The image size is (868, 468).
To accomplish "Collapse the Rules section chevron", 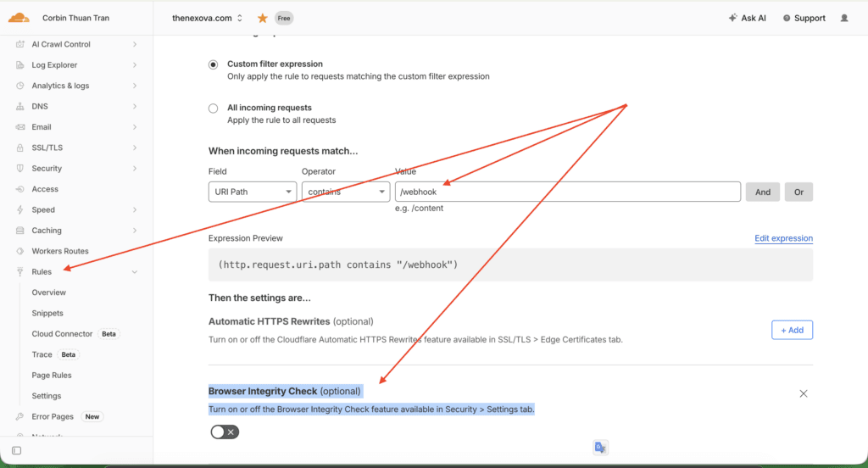I will 135,272.
